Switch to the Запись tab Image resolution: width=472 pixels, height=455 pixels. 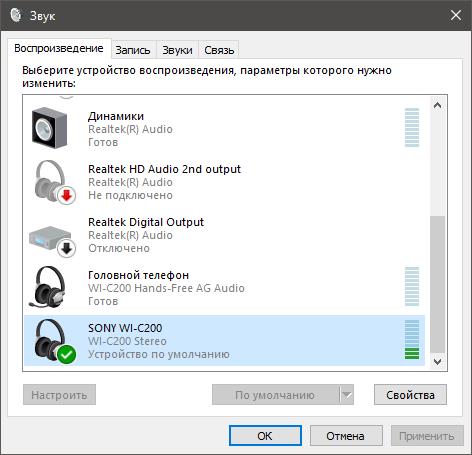point(133,50)
